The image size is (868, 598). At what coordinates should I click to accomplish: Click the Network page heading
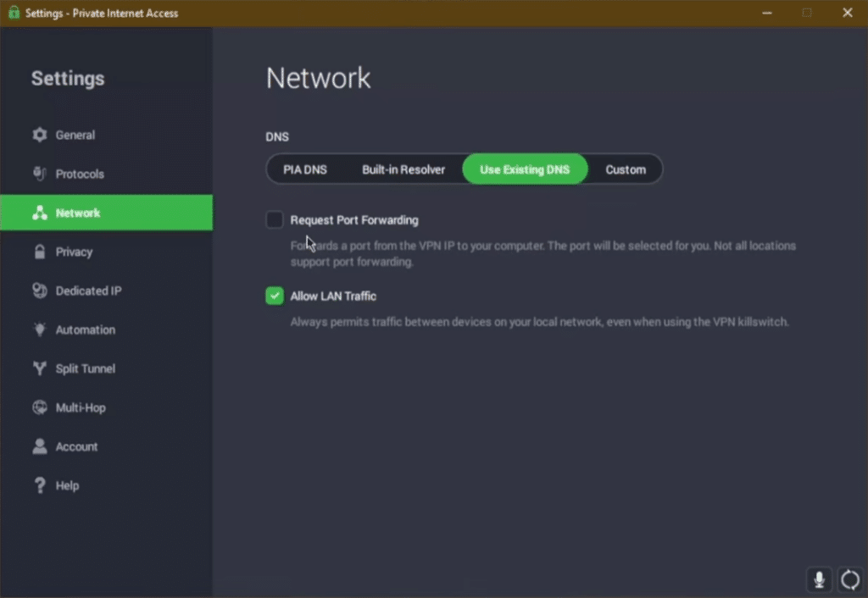[x=319, y=78]
